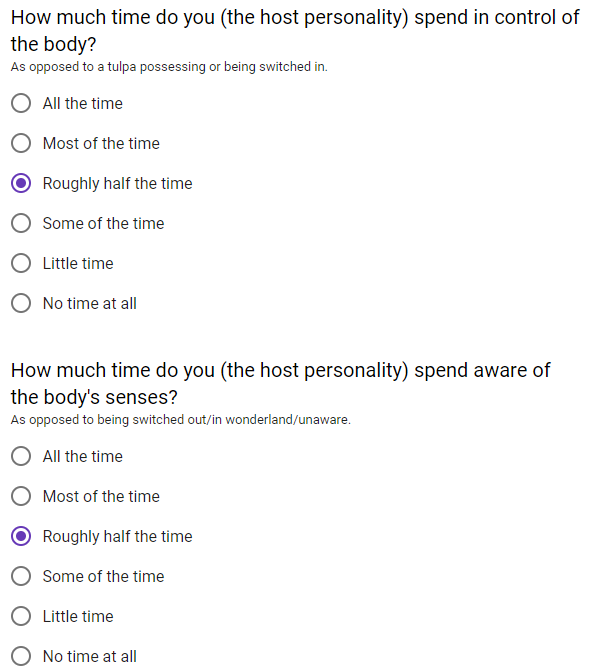Choose 'No time at all' for body's senses
This screenshot has width=590, height=672.
point(21,656)
